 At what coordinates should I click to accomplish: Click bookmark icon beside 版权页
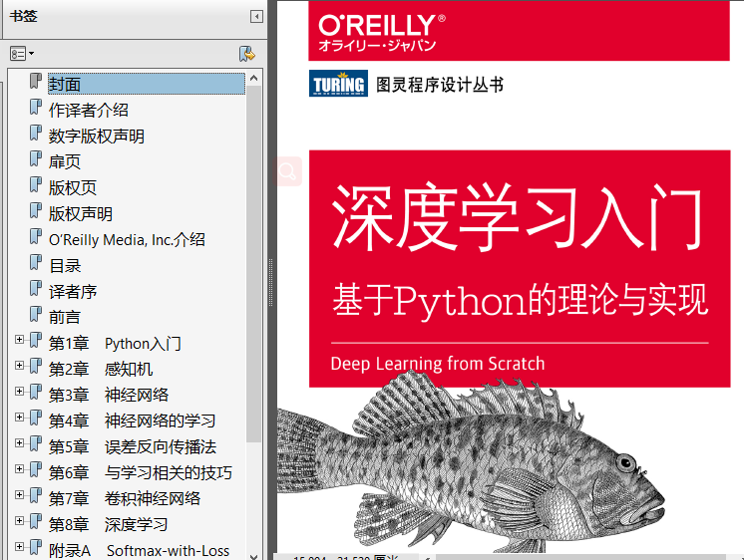(36, 184)
